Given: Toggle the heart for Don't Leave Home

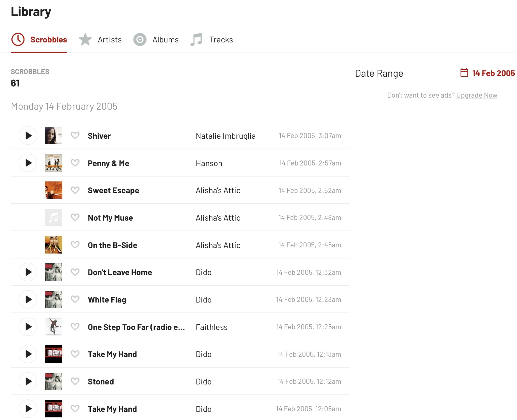Looking at the screenshot, I should click(x=75, y=272).
